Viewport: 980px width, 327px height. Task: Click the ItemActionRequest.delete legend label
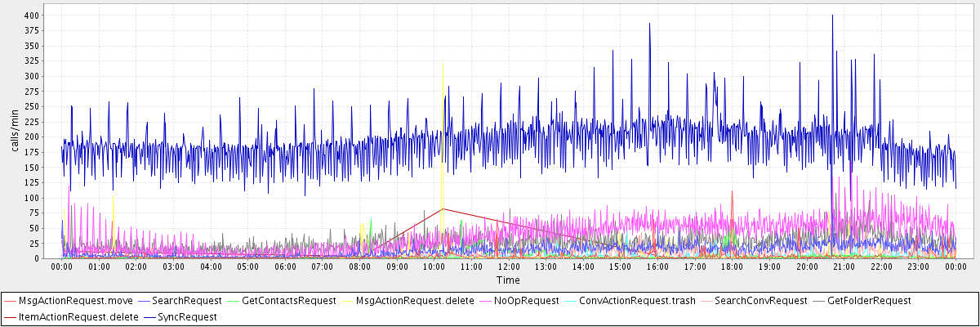pyautogui.click(x=78, y=316)
